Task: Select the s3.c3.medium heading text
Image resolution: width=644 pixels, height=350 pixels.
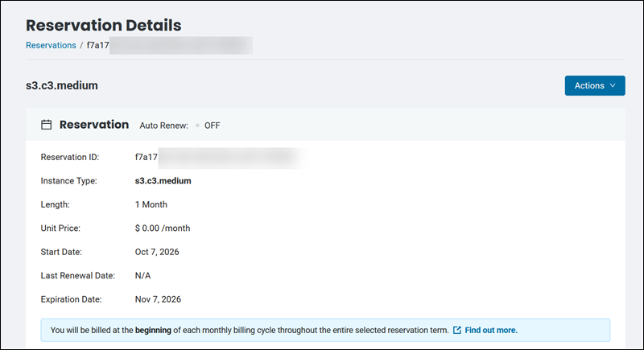Action: (x=62, y=85)
